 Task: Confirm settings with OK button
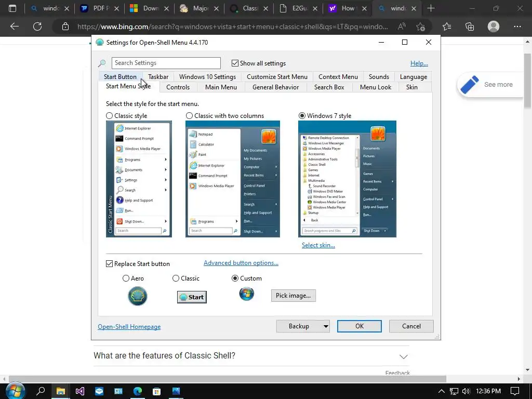(360, 326)
